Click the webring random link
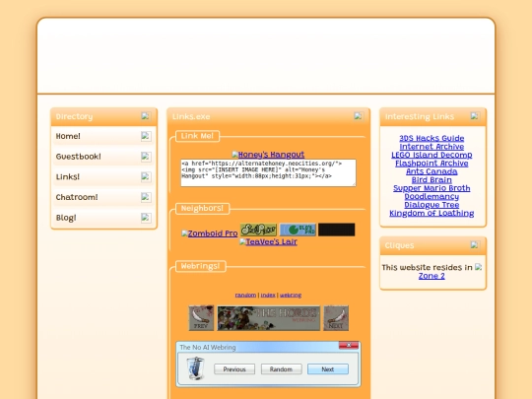The height and width of the screenshot is (399, 532). coord(245,295)
